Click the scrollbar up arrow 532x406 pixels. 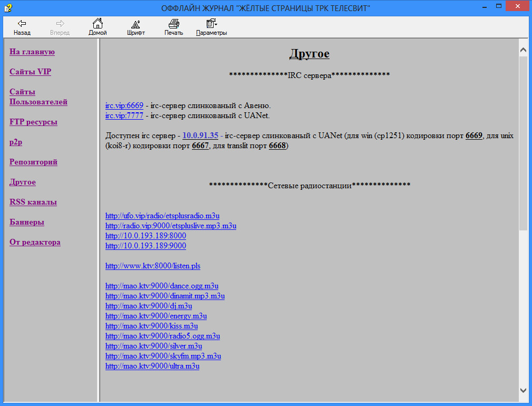point(523,50)
